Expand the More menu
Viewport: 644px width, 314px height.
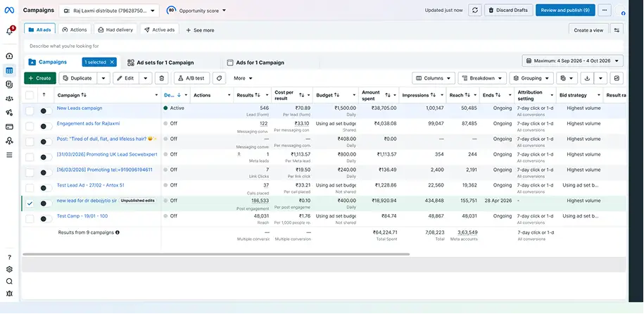tap(243, 78)
